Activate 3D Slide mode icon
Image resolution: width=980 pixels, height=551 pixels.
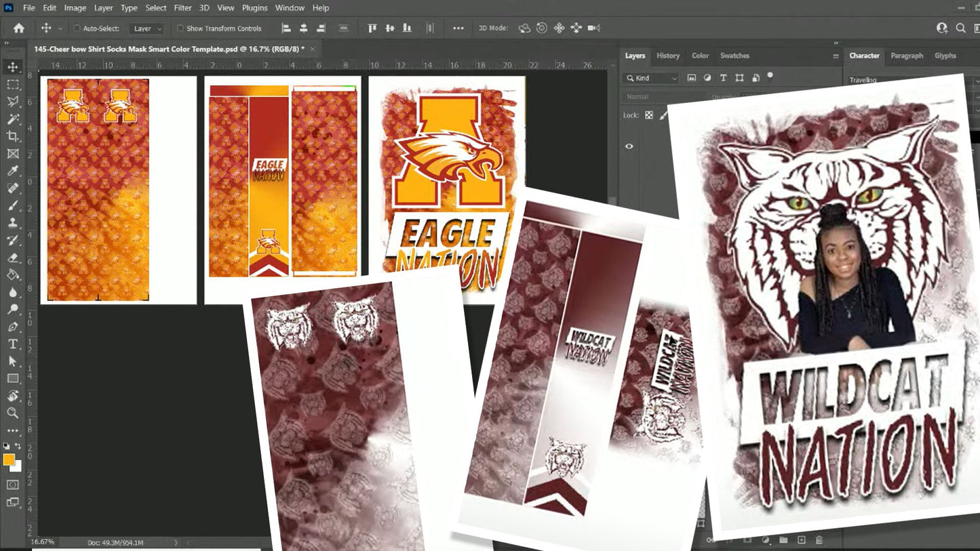point(576,28)
